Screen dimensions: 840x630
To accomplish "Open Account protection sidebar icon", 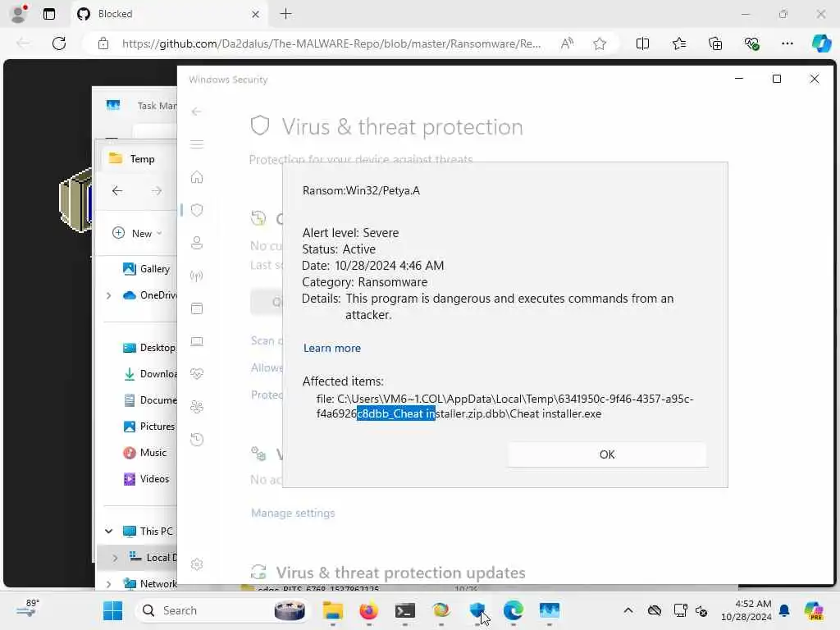I will [197, 243].
